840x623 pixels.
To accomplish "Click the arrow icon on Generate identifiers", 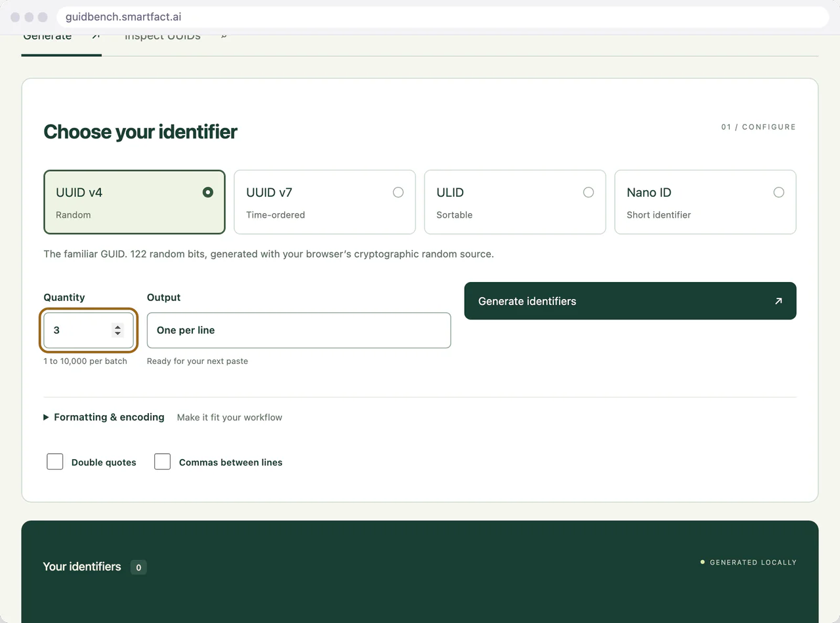I will [x=778, y=301].
